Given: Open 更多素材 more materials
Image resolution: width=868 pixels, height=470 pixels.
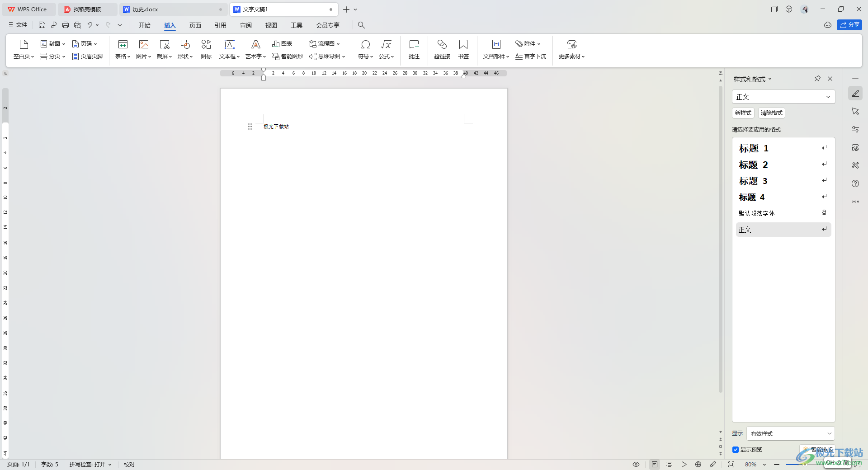Looking at the screenshot, I should [571, 49].
